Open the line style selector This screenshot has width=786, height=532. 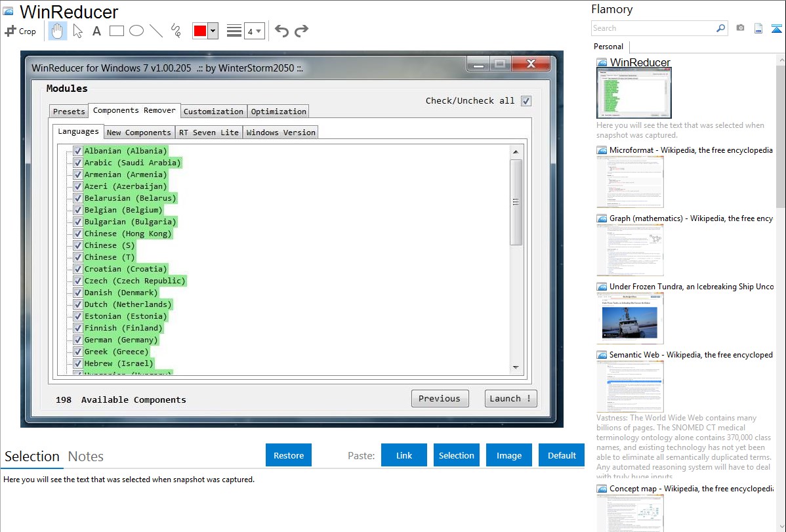point(234,31)
